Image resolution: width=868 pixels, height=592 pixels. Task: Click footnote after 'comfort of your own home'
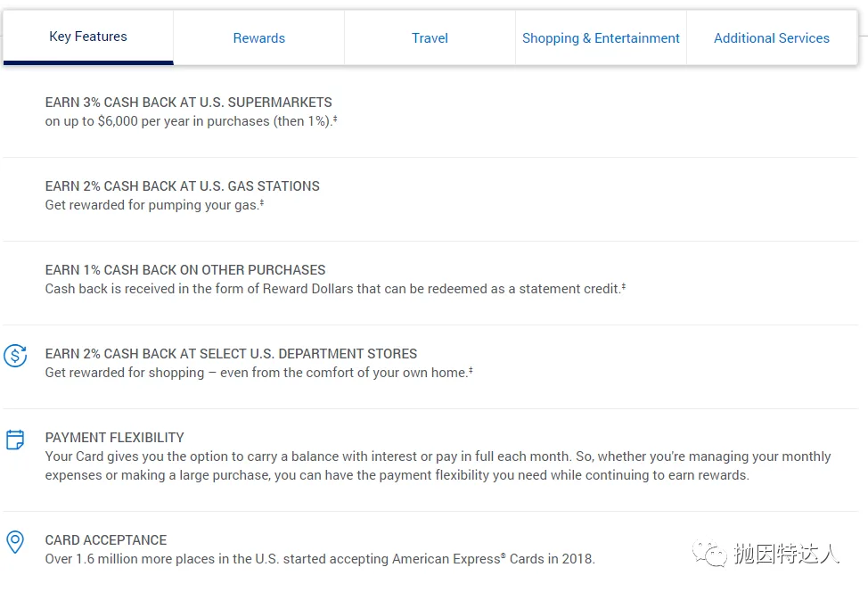[x=471, y=370]
